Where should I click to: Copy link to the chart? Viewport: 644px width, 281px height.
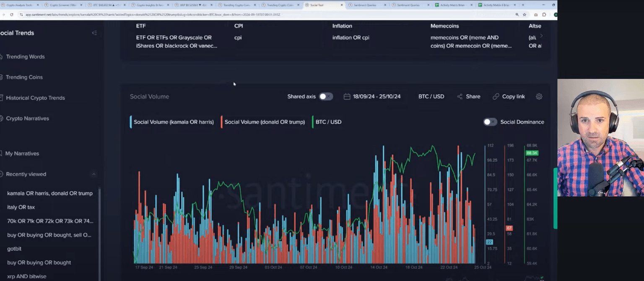pos(509,96)
